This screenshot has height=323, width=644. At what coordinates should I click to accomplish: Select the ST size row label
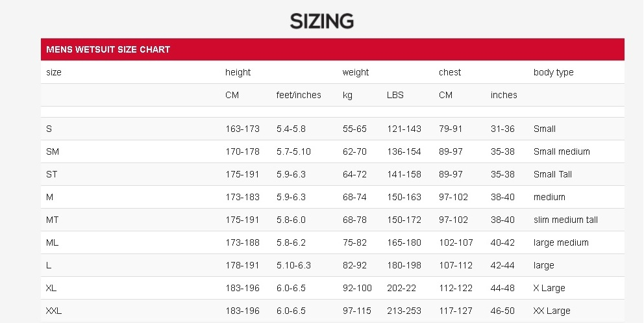pyautogui.click(x=52, y=174)
